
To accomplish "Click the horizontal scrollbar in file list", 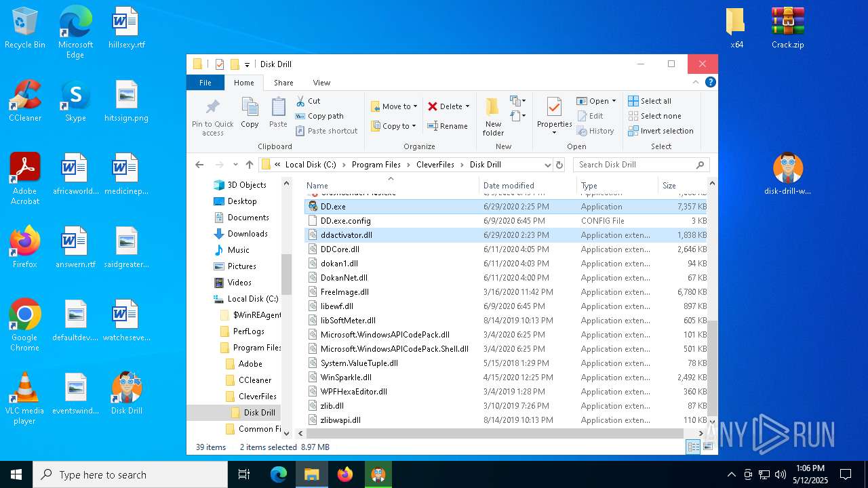I will tap(494, 433).
